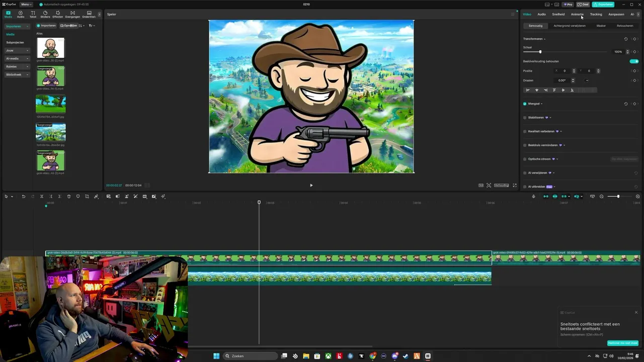This screenshot has width=644, height=362.
Task: Open the Overgangen transitions tab
Action: point(72,14)
